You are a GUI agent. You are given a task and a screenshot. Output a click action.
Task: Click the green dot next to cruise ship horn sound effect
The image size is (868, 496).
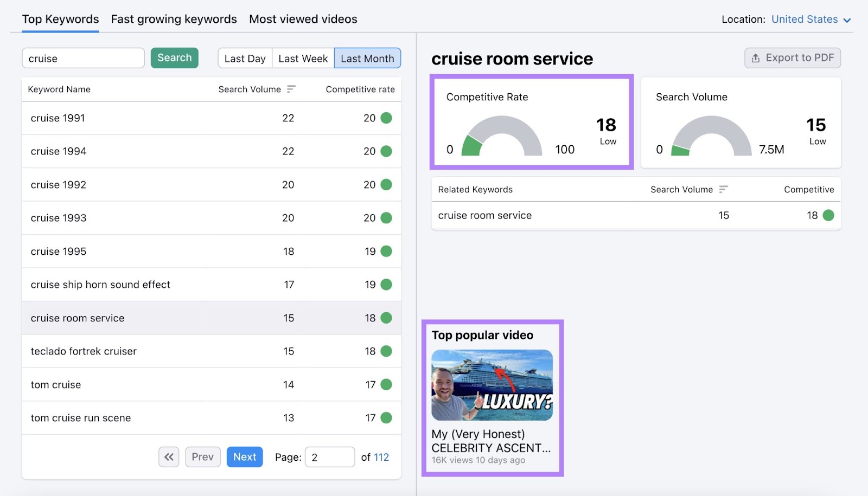pos(386,284)
